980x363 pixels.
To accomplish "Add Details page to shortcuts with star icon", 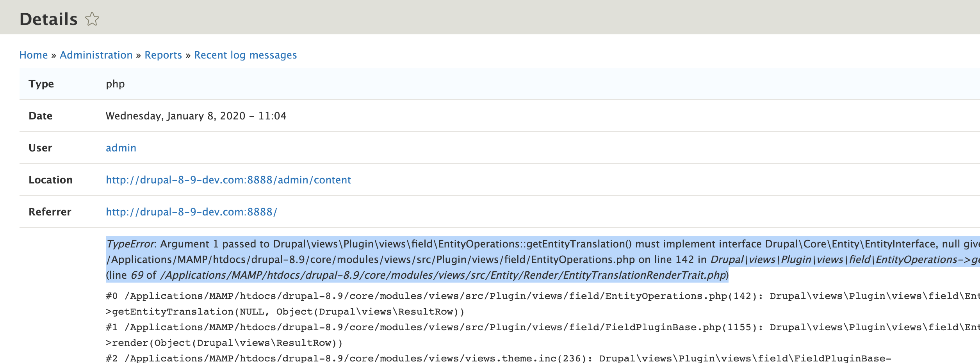I will pyautogui.click(x=92, y=19).
